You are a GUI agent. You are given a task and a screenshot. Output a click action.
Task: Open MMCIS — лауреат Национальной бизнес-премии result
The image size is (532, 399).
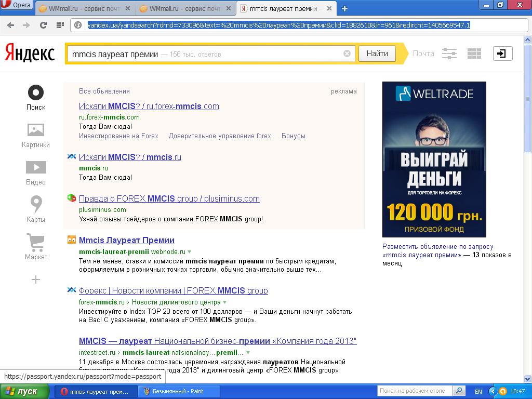click(x=218, y=341)
